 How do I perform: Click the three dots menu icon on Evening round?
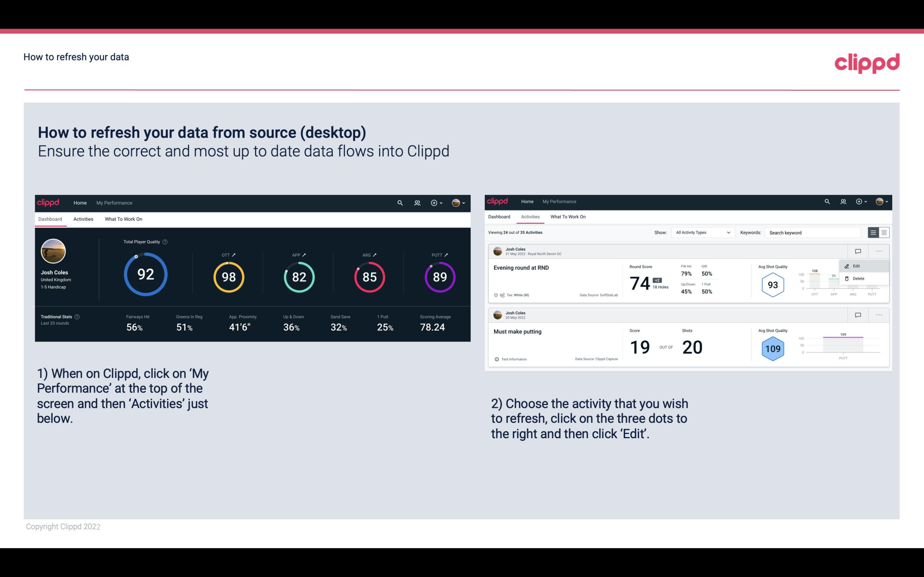[x=879, y=250]
